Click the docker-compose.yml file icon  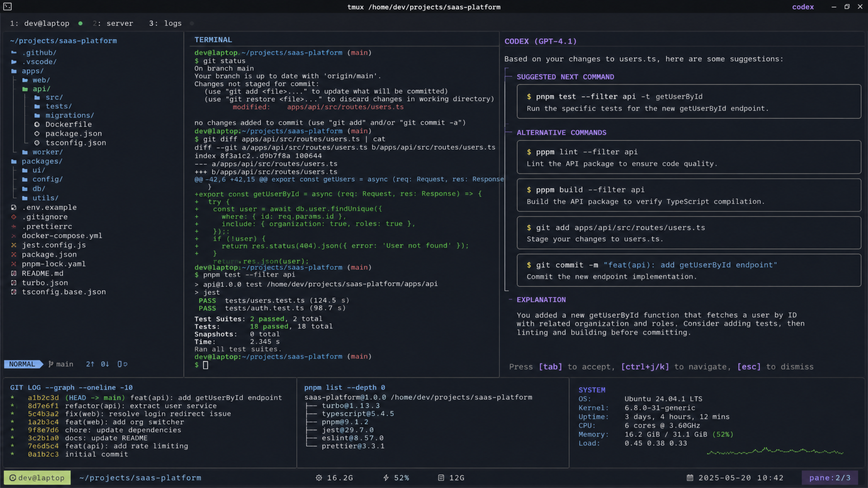14,236
